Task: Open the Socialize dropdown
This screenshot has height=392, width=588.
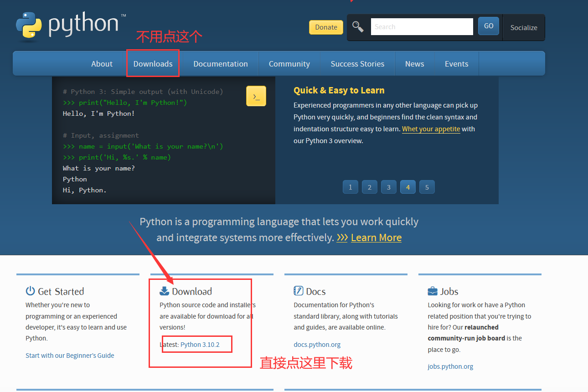Action: (x=524, y=28)
